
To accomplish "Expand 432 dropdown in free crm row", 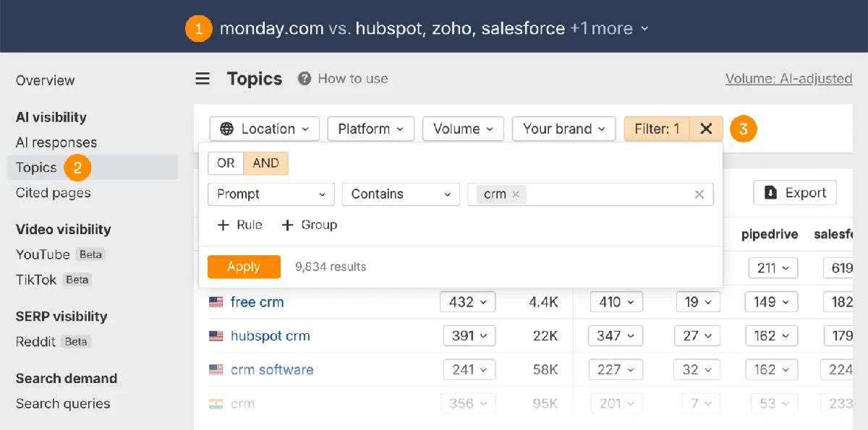I will pos(467,302).
